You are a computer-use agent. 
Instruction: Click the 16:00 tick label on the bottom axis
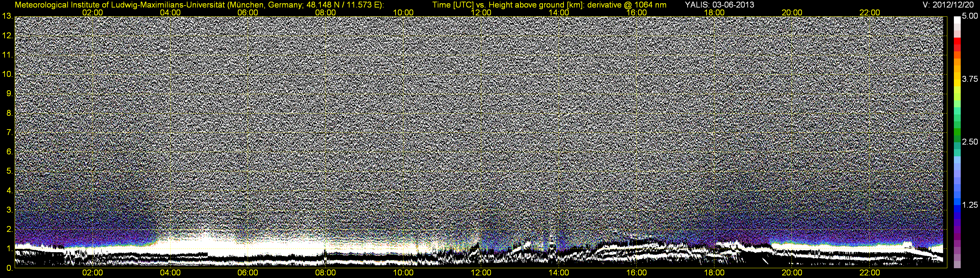(x=637, y=273)
